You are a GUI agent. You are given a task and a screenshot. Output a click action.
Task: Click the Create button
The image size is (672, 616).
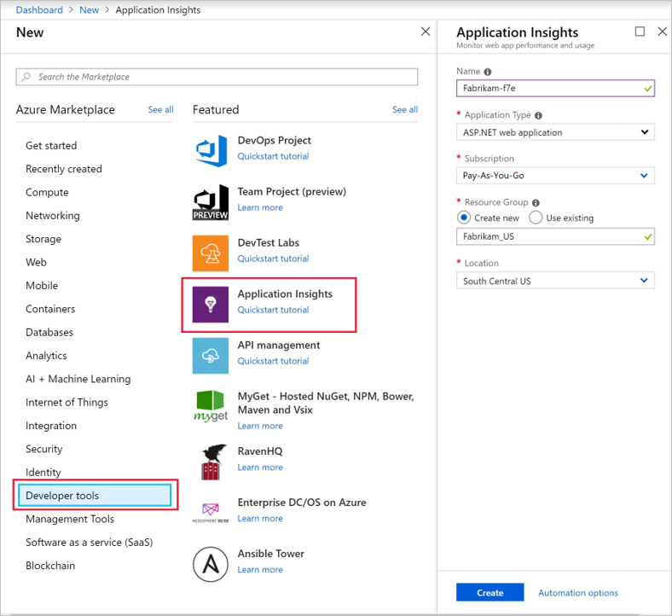pyautogui.click(x=490, y=592)
